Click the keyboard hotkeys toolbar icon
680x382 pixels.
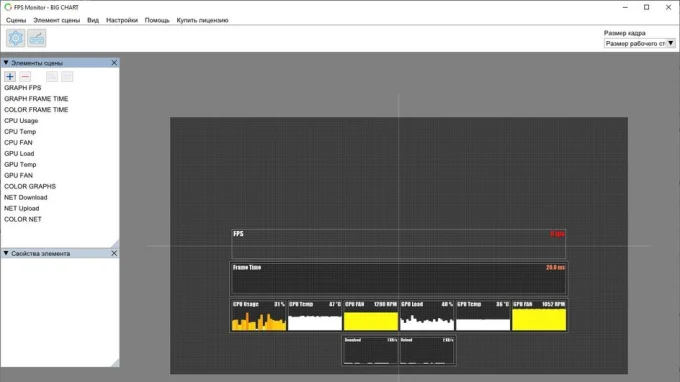[x=36, y=39]
